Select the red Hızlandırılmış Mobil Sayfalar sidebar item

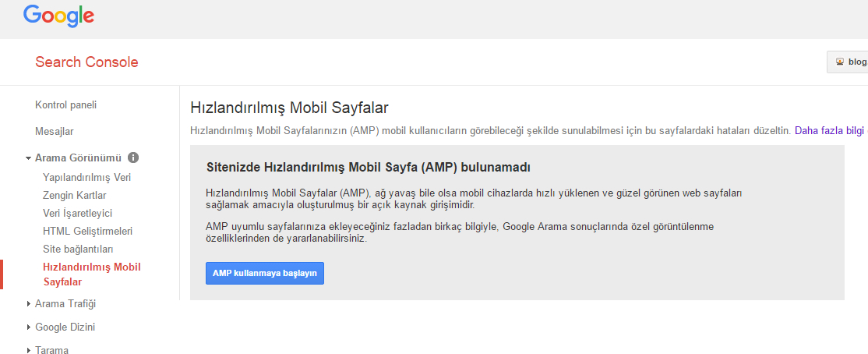91,274
